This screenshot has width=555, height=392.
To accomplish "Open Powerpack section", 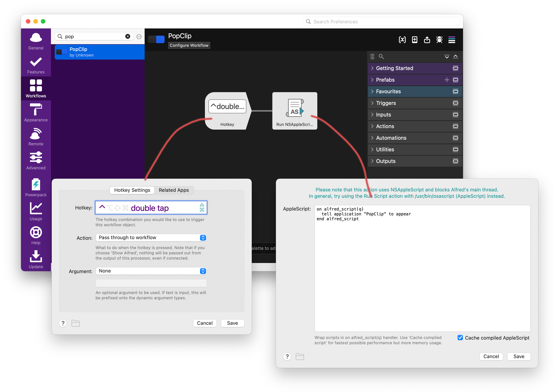I will (36, 187).
